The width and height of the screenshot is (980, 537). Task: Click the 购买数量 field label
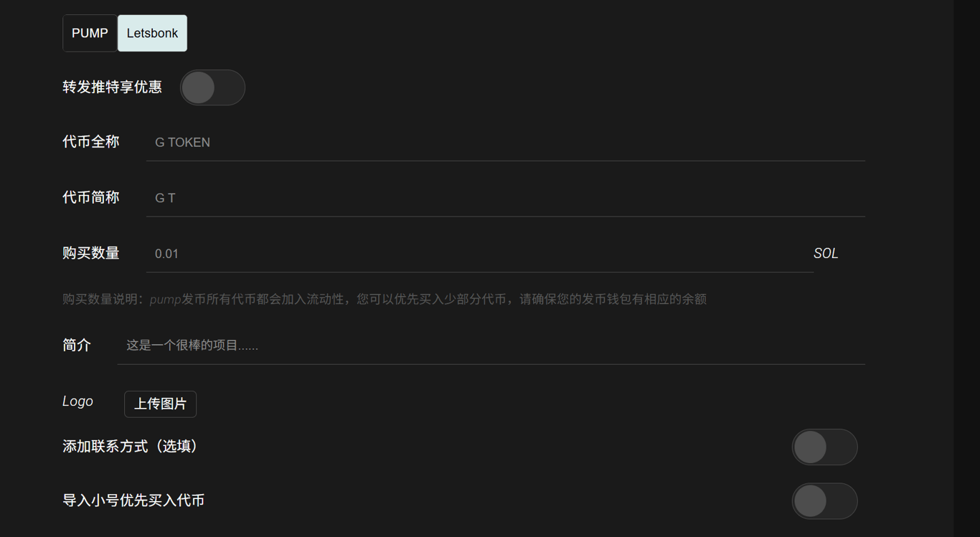pyautogui.click(x=91, y=253)
